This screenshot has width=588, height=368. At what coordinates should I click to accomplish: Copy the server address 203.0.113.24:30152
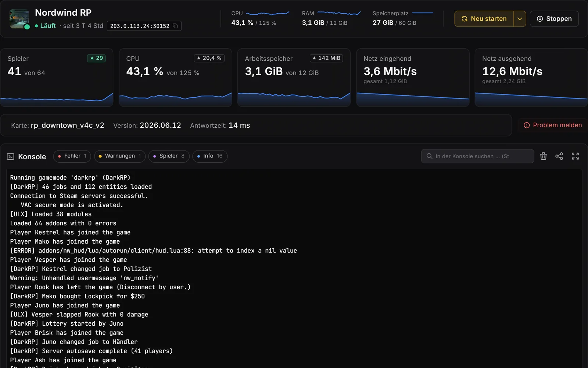175,26
